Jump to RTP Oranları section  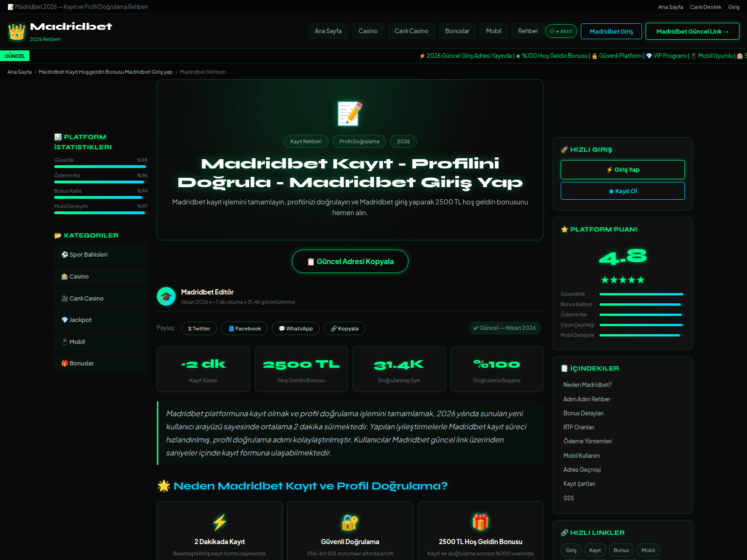click(x=578, y=427)
